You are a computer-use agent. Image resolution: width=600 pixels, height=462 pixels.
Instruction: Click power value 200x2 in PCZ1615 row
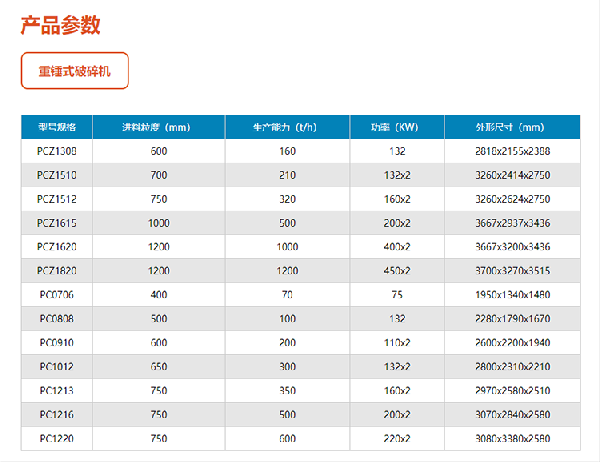tap(397, 223)
